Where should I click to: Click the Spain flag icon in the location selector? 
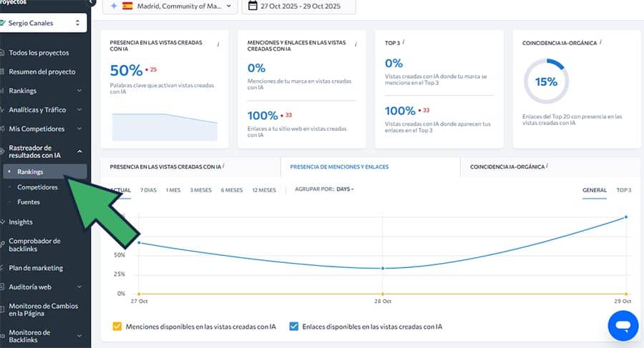[x=128, y=6]
